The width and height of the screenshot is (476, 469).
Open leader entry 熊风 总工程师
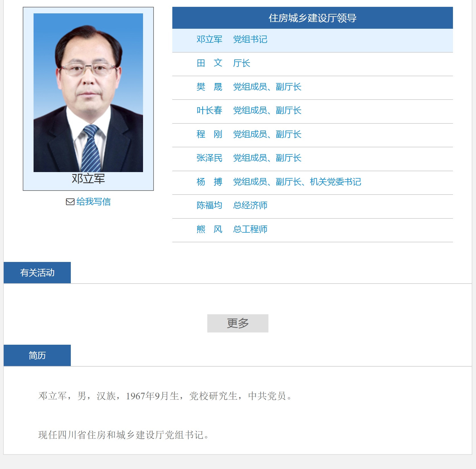click(312, 230)
